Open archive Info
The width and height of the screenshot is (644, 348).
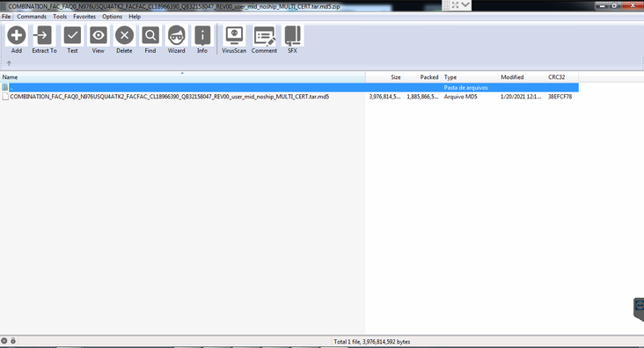click(x=202, y=35)
